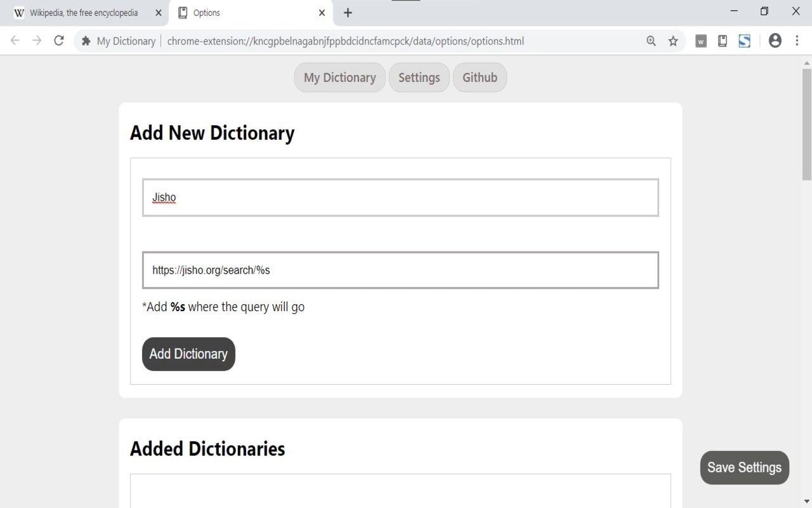Click the scrollbar up arrow
This screenshot has width=812, height=508.
tap(807, 63)
